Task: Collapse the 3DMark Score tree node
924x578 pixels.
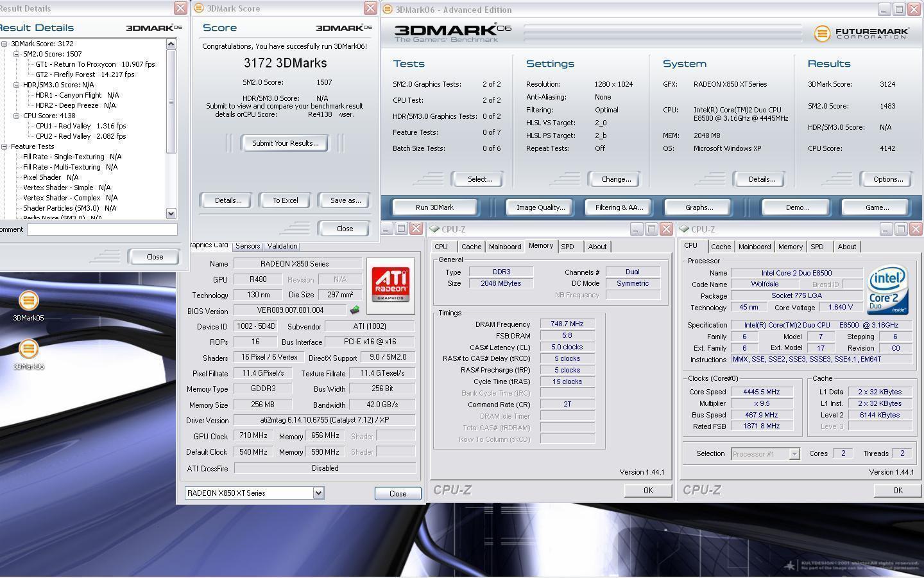Action: tap(4, 44)
